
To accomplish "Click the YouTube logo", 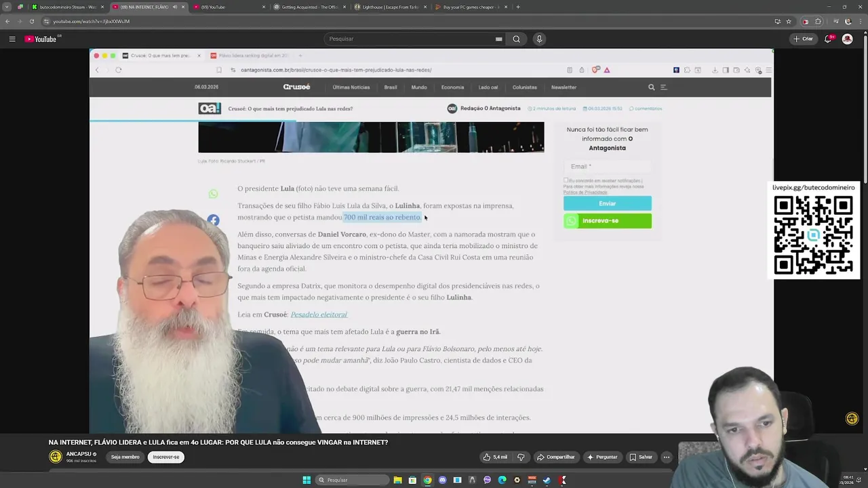I will click(41, 39).
